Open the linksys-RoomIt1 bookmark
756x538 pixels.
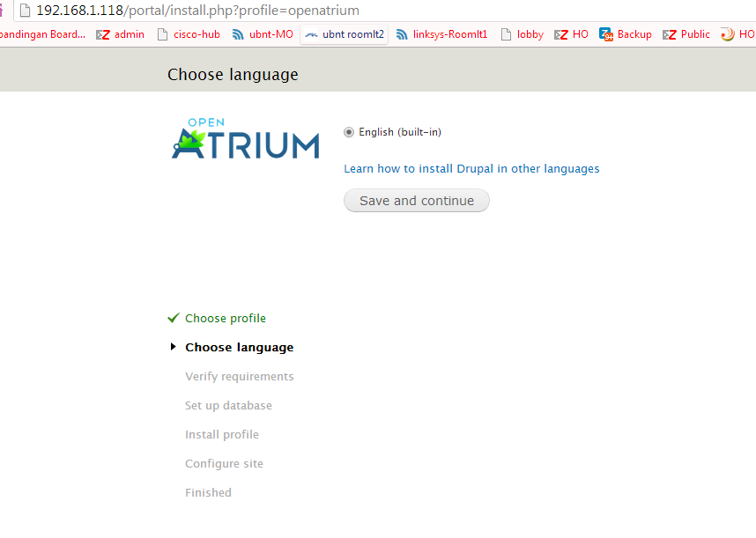point(441,34)
